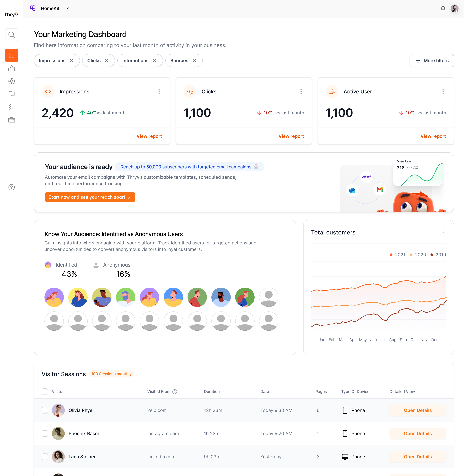This screenshot has height=476, width=464.
Task: Toggle the select-all Visitor checkbox
Action: pyautogui.click(x=45, y=391)
